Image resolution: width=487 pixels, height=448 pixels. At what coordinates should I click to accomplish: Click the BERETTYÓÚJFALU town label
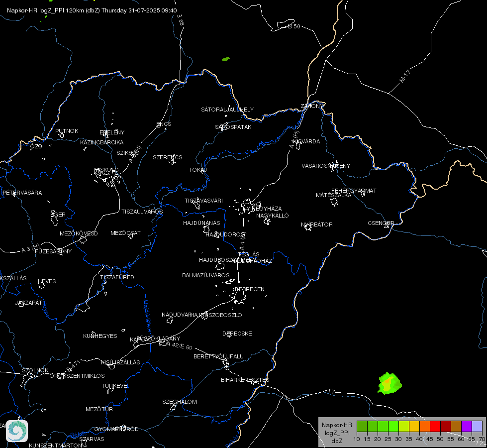point(219,356)
